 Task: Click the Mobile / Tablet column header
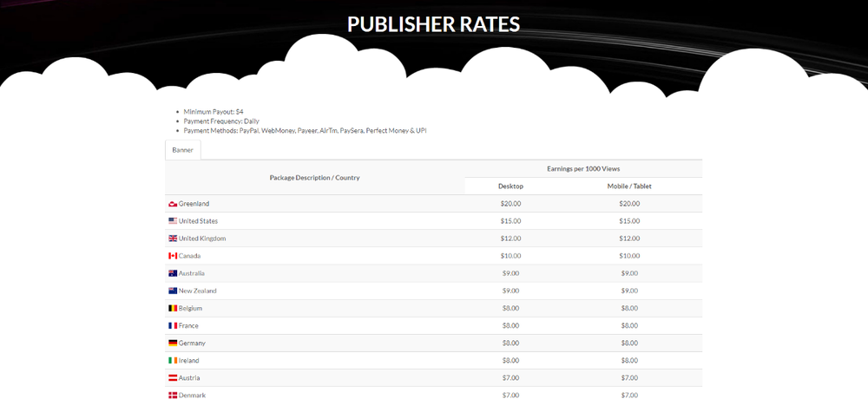pyautogui.click(x=629, y=186)
